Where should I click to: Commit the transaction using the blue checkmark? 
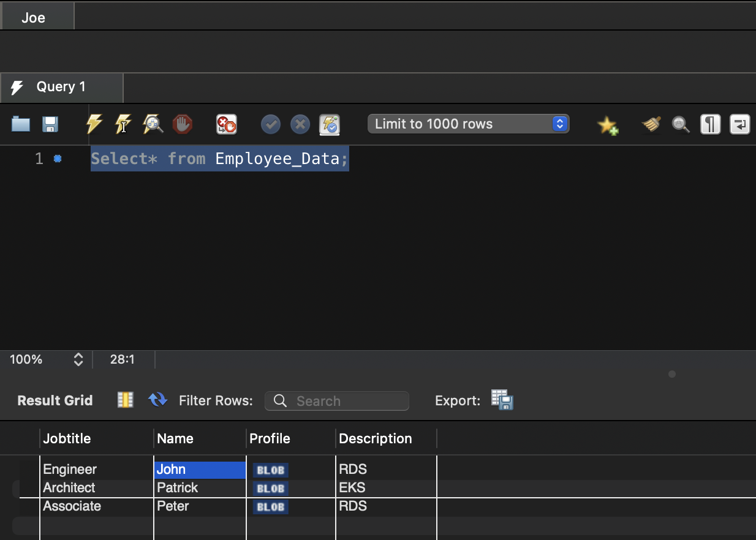click(x=270, y=124)
